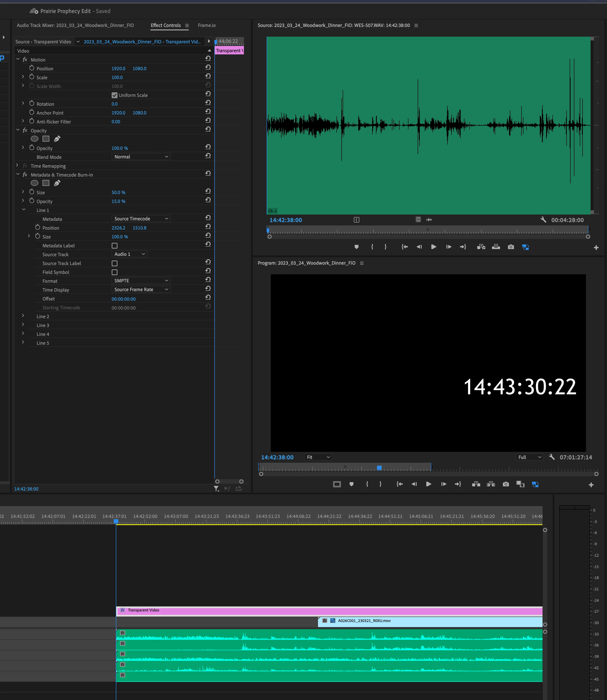Add marker in Program monitor

pyautogui.click(x=351, y=484)
